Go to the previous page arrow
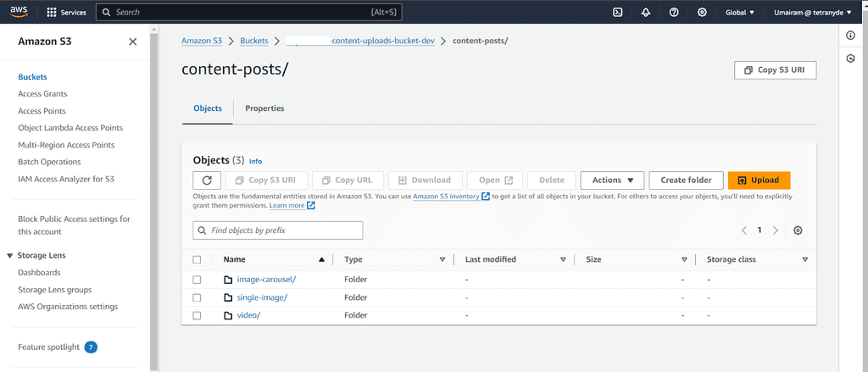 click(x=744, y=230)
